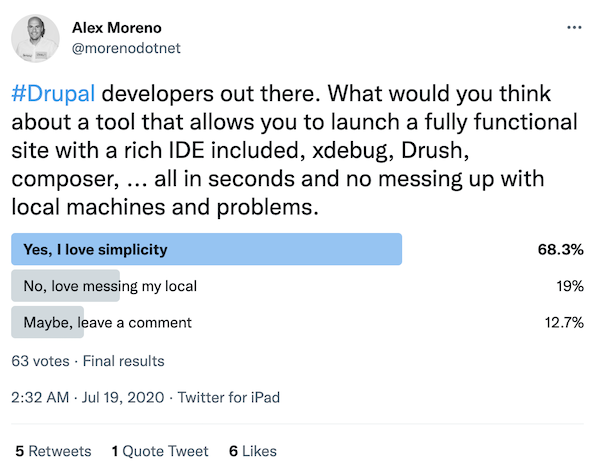This screenshot has width=600, height=472.
Task: Click the 68.3% poll result
Action: pyautogui.click(x=561, y=250)
